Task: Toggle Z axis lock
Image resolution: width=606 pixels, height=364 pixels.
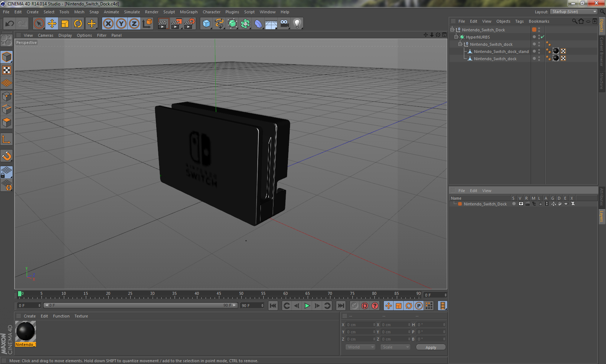Action: coord(134,24)
